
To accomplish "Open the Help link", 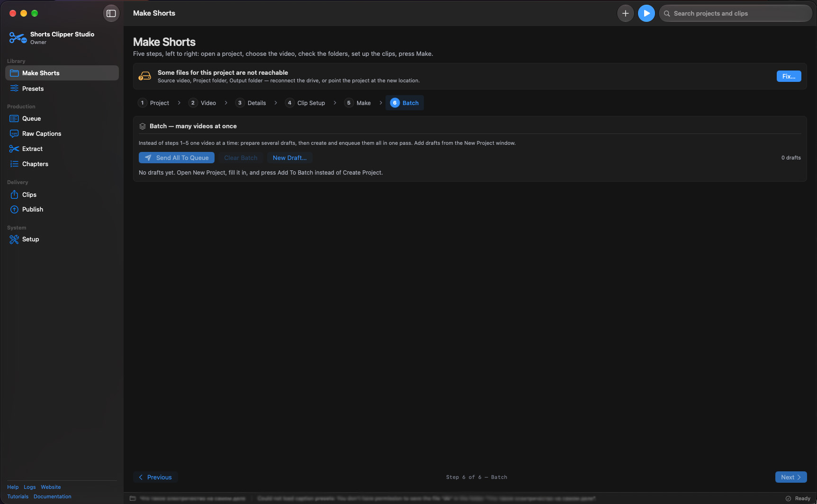I will [13, 487].
